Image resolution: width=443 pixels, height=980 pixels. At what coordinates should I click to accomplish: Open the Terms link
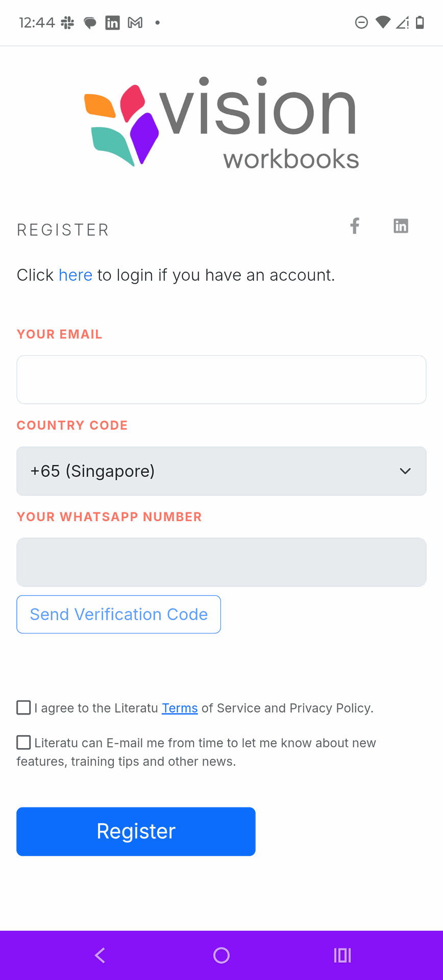click(x=180, y=708)
